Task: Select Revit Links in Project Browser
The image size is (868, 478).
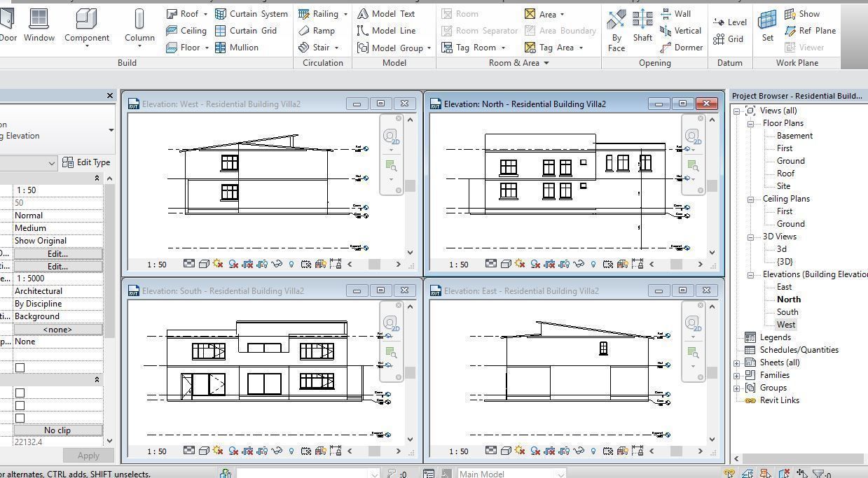Action: tap(779, 400)
